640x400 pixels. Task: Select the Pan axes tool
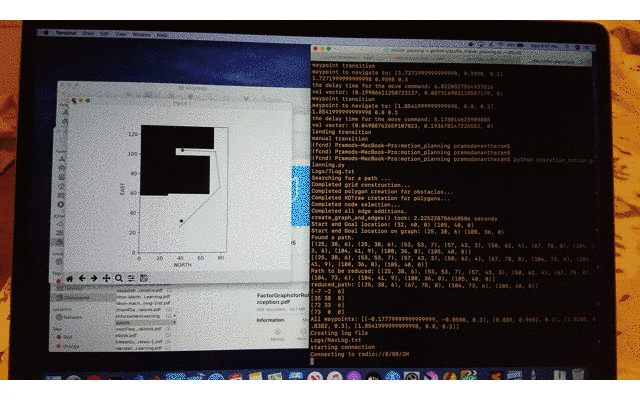pyautogui.click(x=106, y=277)
